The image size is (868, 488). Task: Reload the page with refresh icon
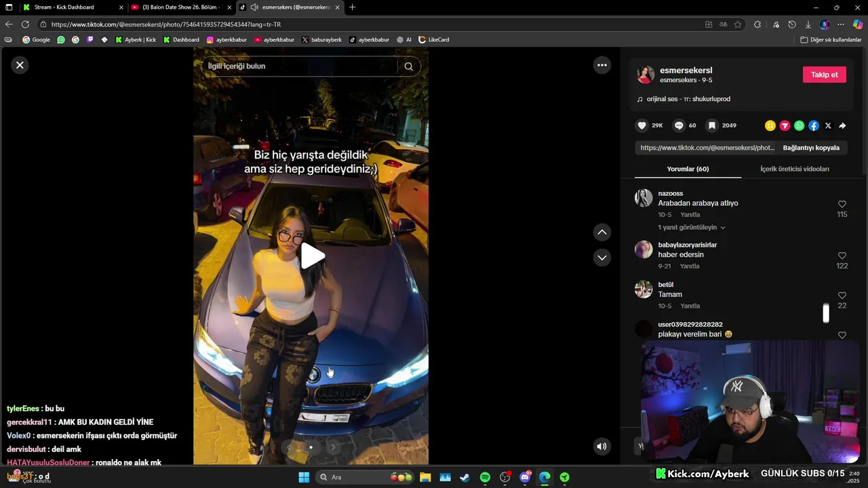tap(25, 24)
